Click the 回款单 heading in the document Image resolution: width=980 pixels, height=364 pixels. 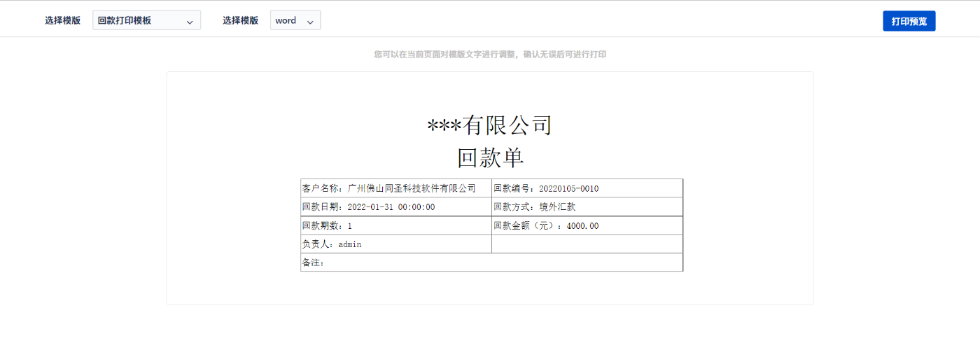pyautogui.click(x=489, y=157)
